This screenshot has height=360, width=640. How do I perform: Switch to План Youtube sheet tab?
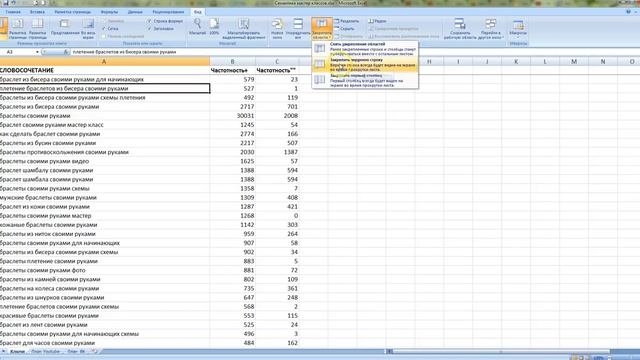tap(45, 351)
